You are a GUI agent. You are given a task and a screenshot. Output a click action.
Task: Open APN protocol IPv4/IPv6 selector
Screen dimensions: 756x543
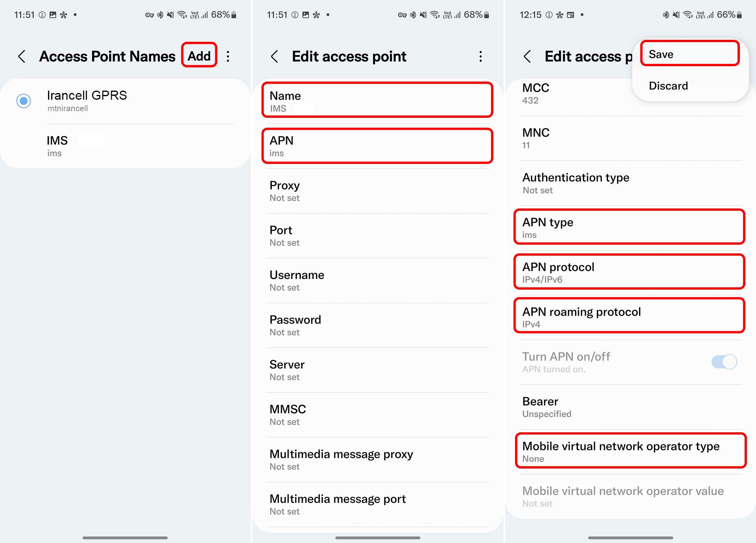click(629, 272)
